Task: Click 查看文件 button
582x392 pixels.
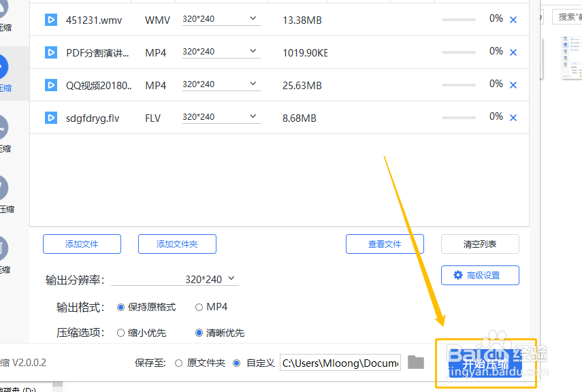Action: coord(385,244)
